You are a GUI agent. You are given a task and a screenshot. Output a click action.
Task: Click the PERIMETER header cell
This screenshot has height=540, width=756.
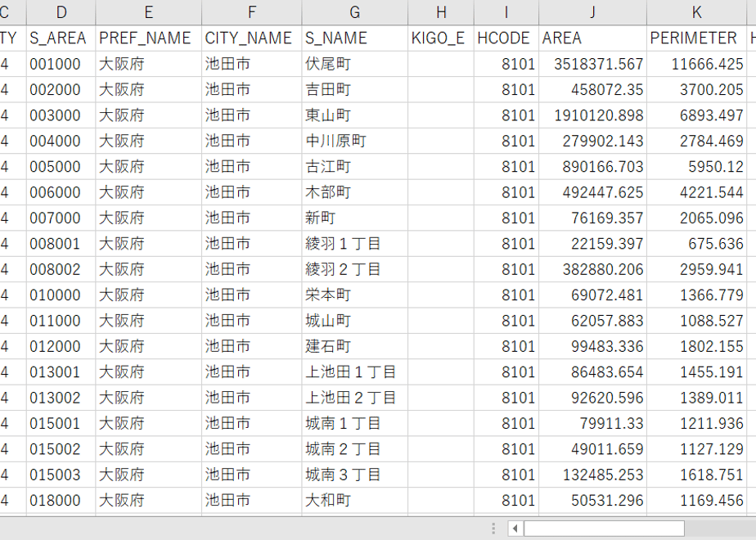coord(697,38)
